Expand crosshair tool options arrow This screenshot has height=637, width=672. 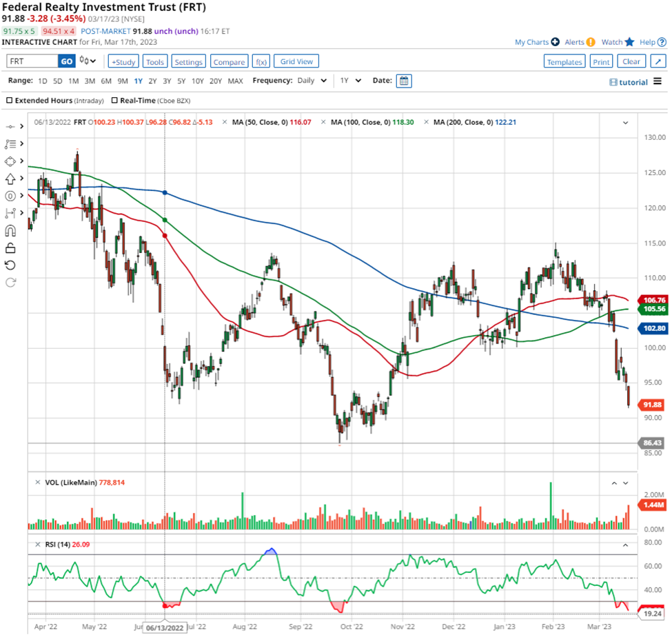tap(21, 126)
